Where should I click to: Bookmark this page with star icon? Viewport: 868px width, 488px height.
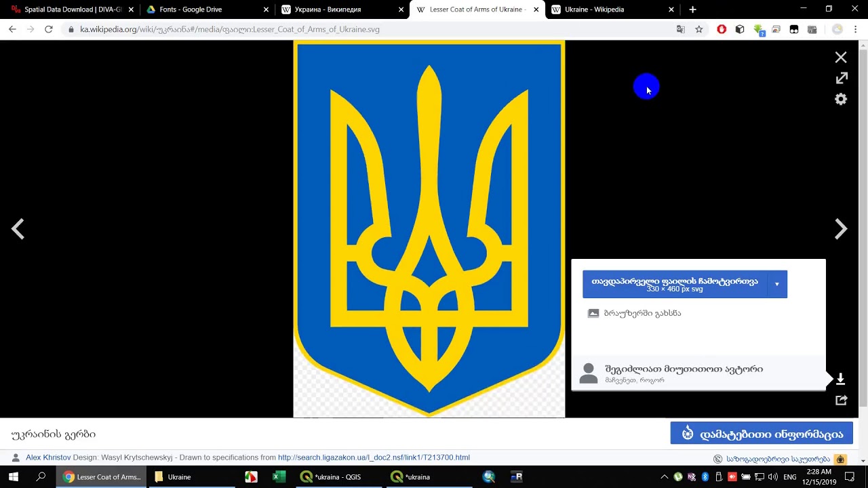[699, 29]
